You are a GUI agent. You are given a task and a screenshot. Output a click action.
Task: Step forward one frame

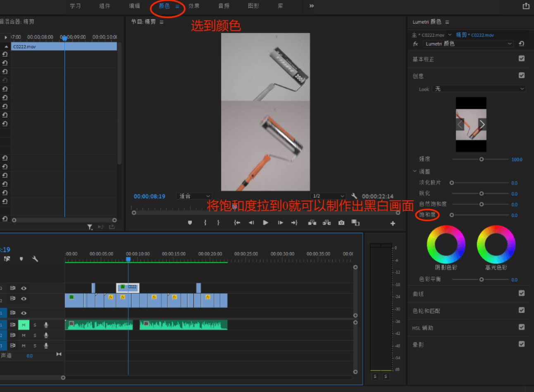click(280, 223)
